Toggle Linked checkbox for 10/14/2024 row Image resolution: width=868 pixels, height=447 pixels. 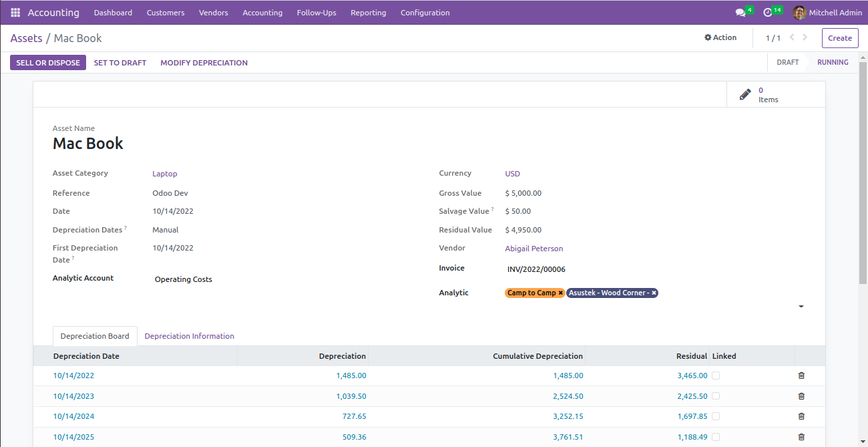[716, 416]
